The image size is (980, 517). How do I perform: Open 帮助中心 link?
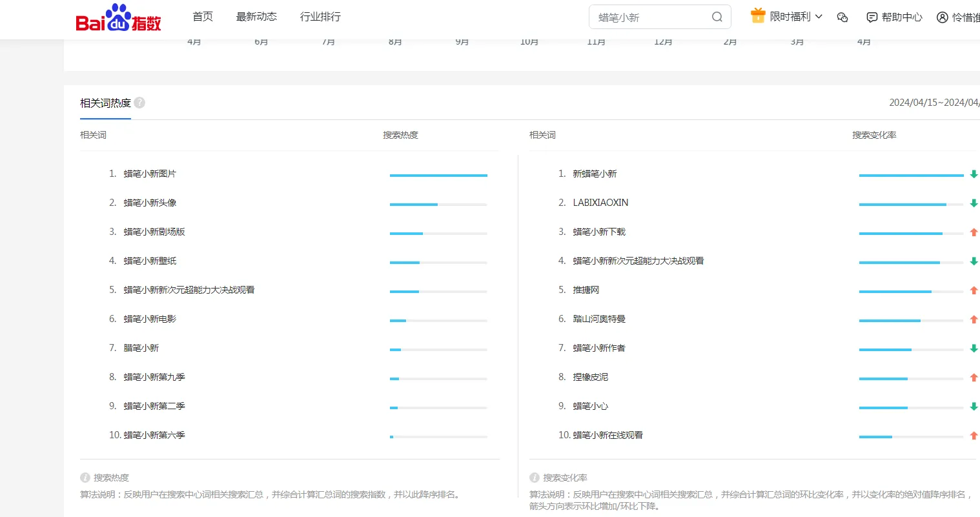pyautogui.click(x=902, y=17)
